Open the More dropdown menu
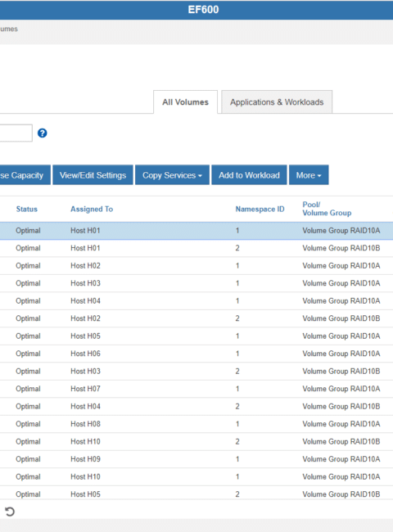This screenshot has width=393, height=532. (x=309, y=175)
